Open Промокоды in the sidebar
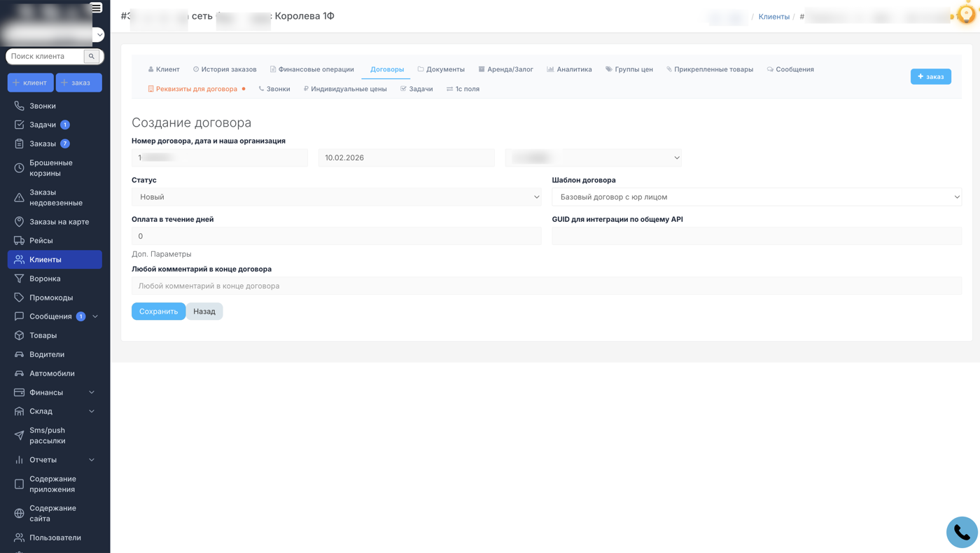Screen dimensions: 980x553 [x=51, y=297]
